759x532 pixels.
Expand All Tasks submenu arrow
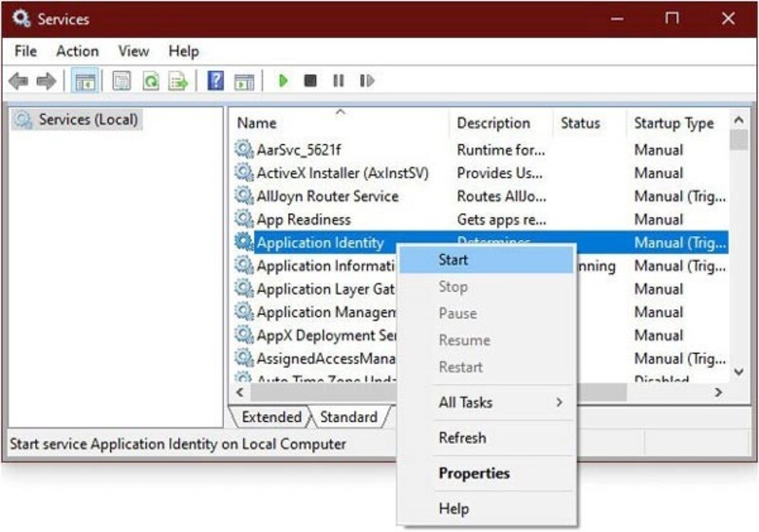pos(560,402)
